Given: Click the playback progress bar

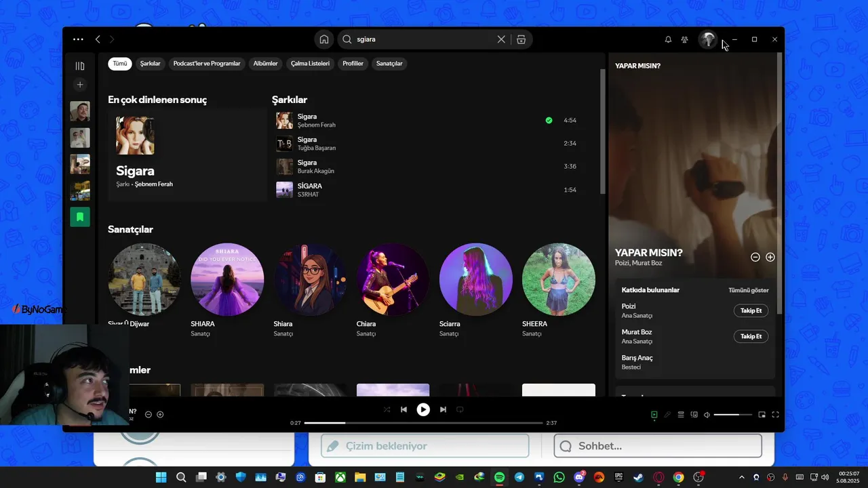Looking at the screenshot, I should pyautogui.click(x=423, y=423).
